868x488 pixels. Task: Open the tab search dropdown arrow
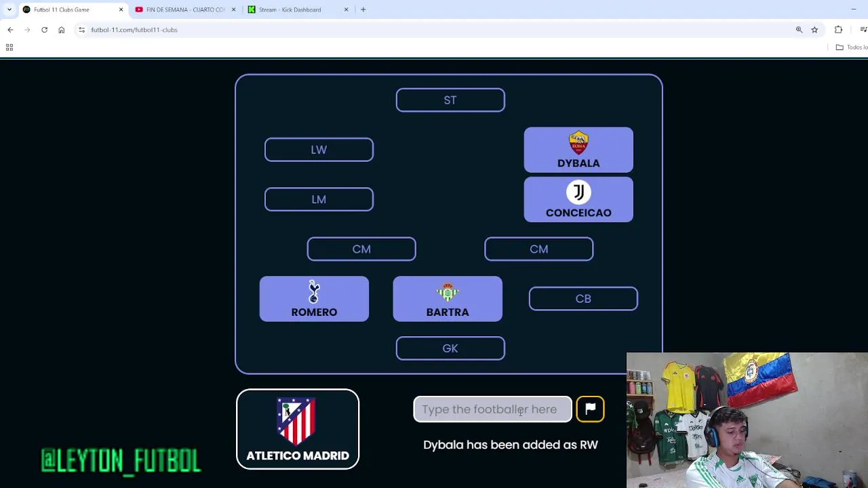tap(9, 9)
